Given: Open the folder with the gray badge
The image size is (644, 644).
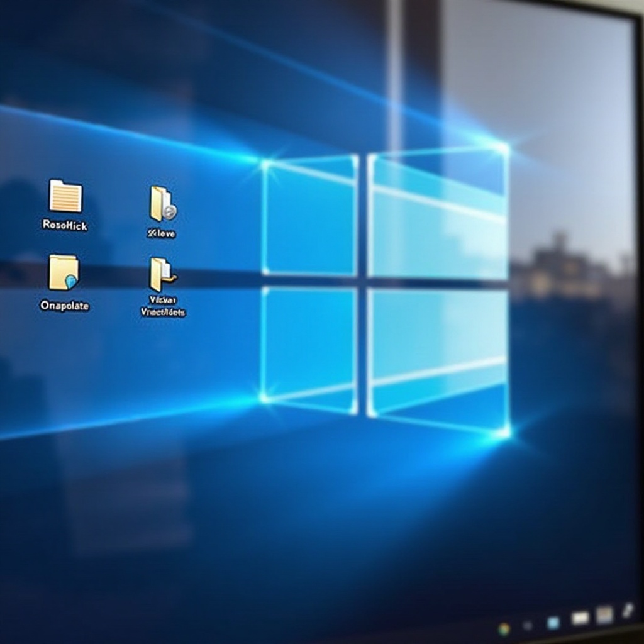Looking at the screenshot, I should point(163,204).
